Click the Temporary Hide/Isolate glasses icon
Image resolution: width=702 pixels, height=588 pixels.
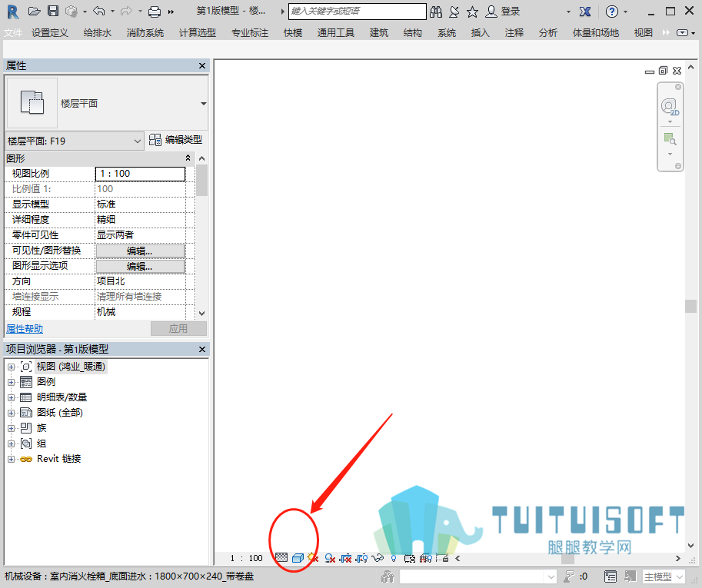tap(378, 558)
